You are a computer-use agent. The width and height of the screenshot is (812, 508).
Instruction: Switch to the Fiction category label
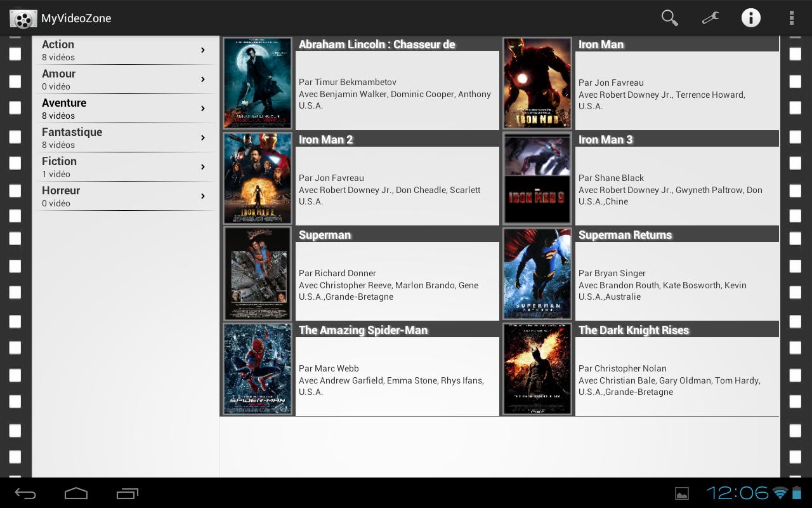coord(59,161)
